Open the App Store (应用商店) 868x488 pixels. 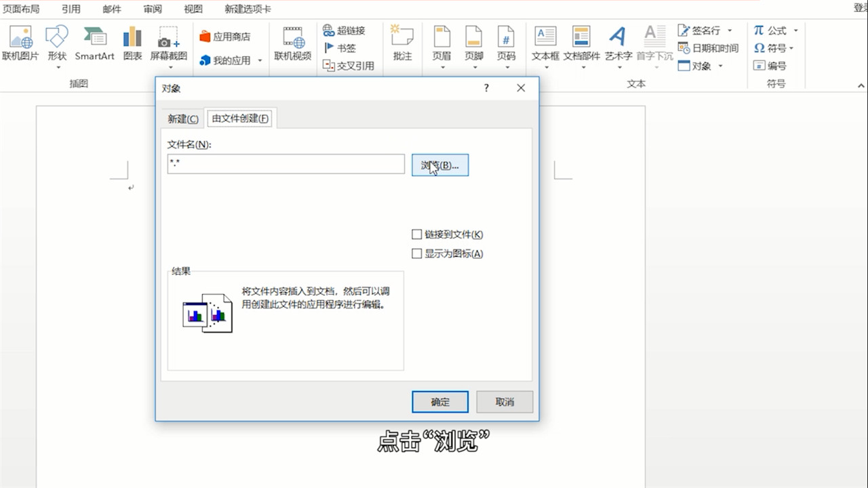coord(225,37)
